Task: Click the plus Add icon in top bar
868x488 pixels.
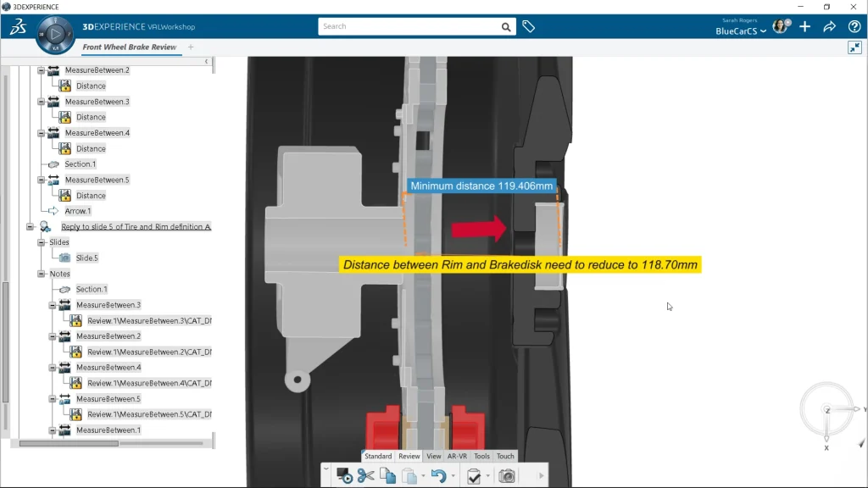Action: tap(805, 27)
